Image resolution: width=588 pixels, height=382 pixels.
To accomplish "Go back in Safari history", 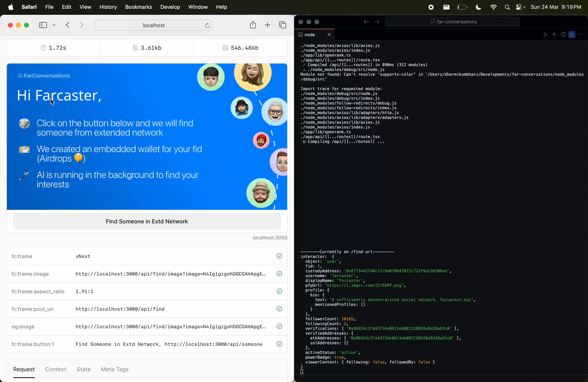I will pyautogui.click(x=68, y=25).
